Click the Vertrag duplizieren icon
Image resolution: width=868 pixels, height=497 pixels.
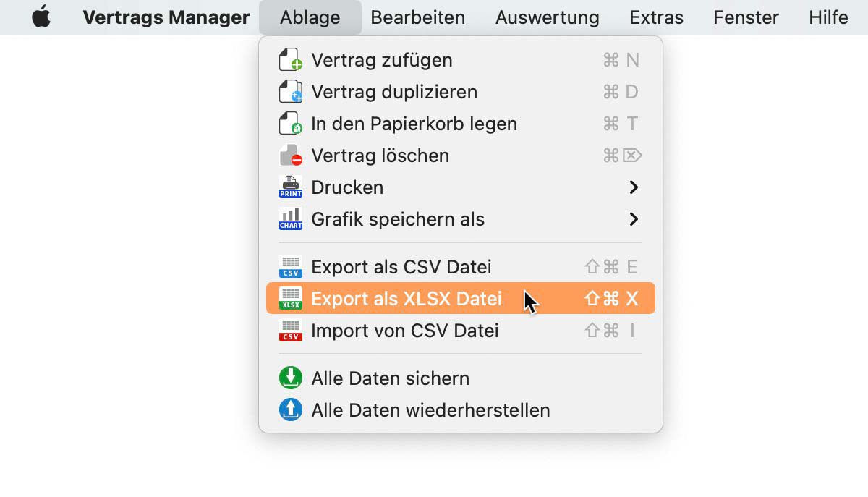pos(290,92)
